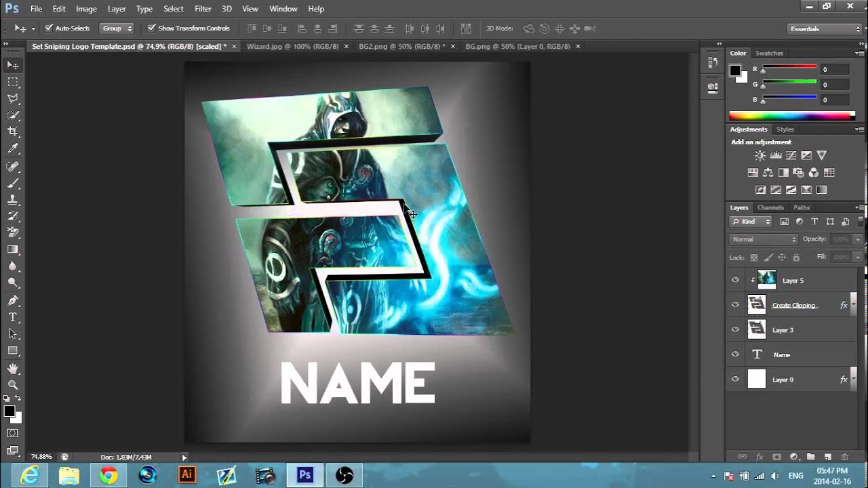Open layer Kind filter dropdown
Screen dimensions: 868x488
pyautogui.click(x=751, y=222)
